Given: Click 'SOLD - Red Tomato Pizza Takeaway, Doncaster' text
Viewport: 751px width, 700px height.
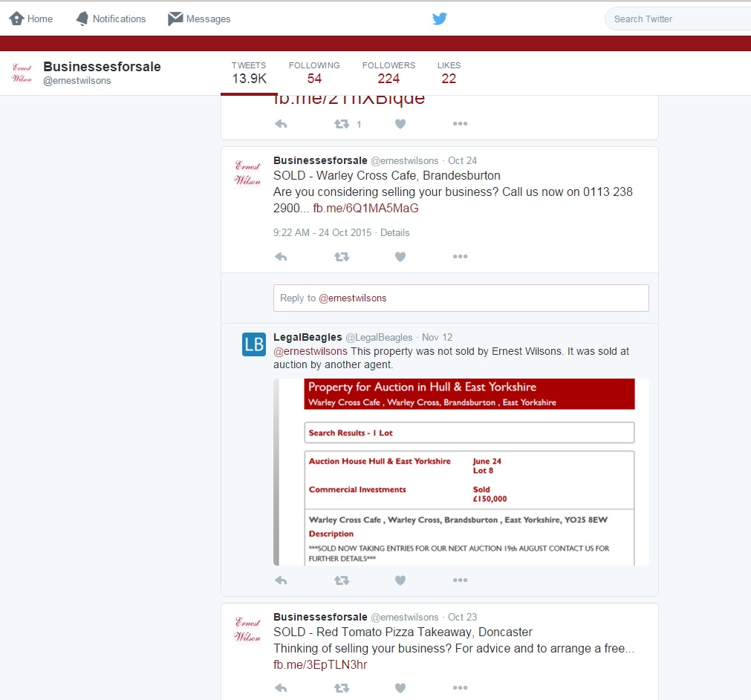Looking at the screenshot, I should [x=403, y=632].
